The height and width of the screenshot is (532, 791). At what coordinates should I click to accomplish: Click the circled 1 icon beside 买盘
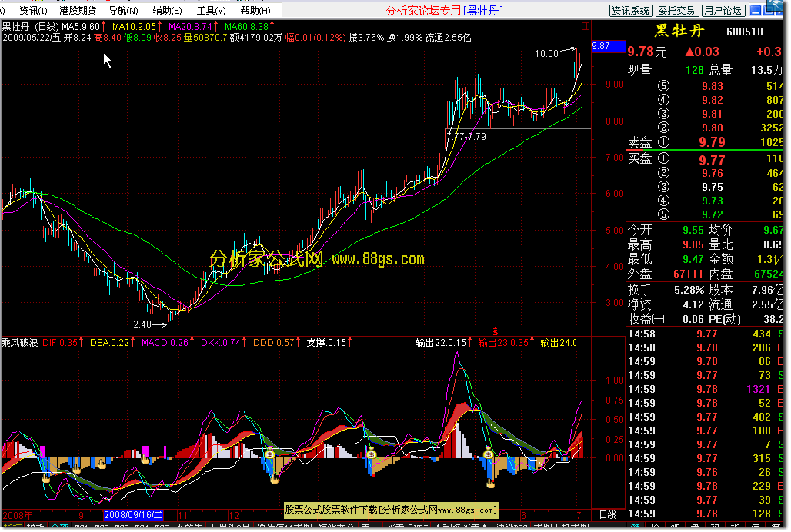[663, 158]
